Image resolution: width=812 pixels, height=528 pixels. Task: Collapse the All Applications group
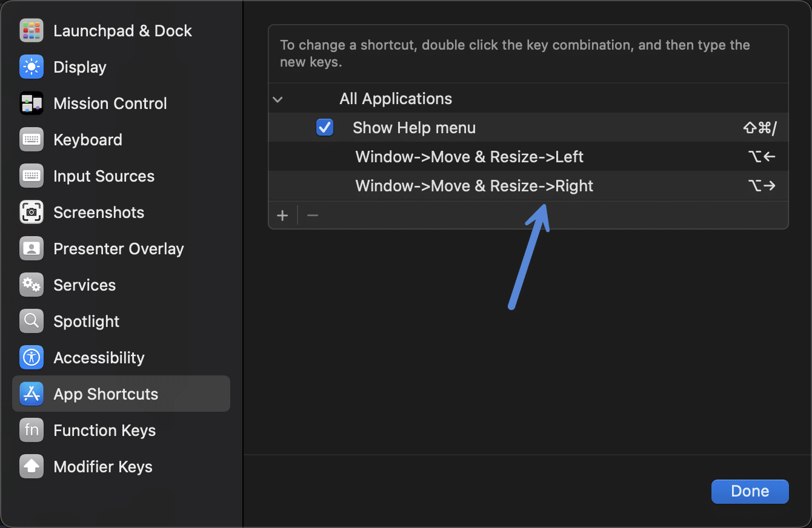point(278,99)
